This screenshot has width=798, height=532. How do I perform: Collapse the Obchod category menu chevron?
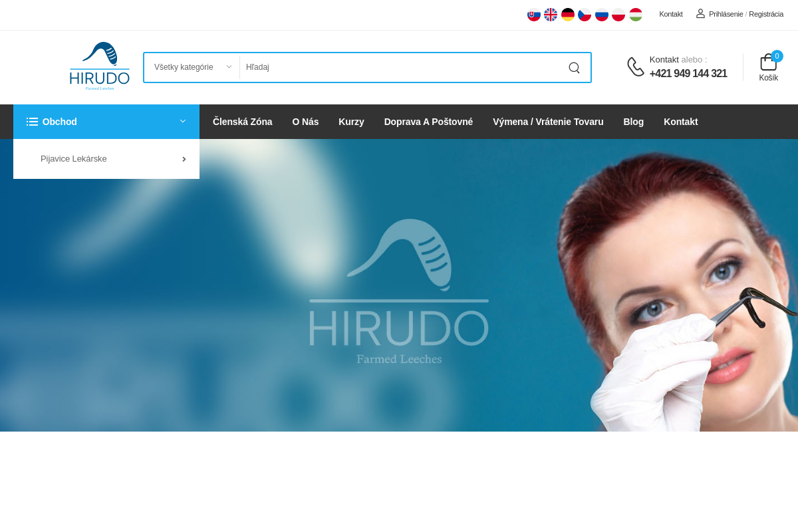pyautogui.click(x=182, y=122)
